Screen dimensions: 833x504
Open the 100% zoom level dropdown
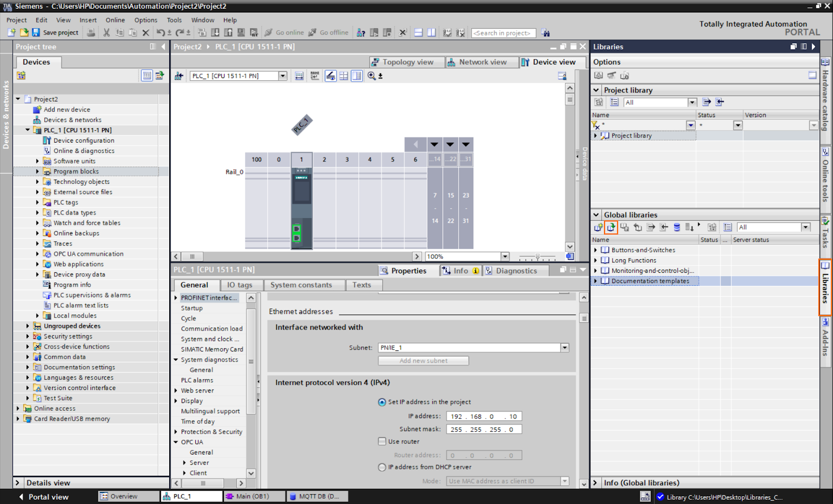(x=505, y=256)
